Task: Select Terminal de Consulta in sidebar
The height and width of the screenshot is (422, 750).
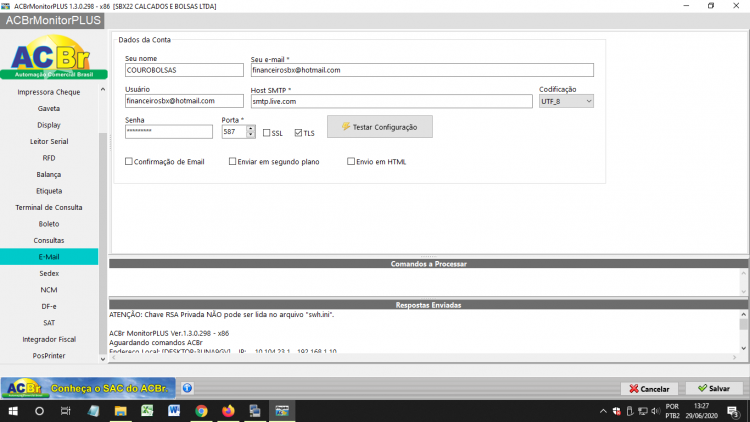Action: 49,208
